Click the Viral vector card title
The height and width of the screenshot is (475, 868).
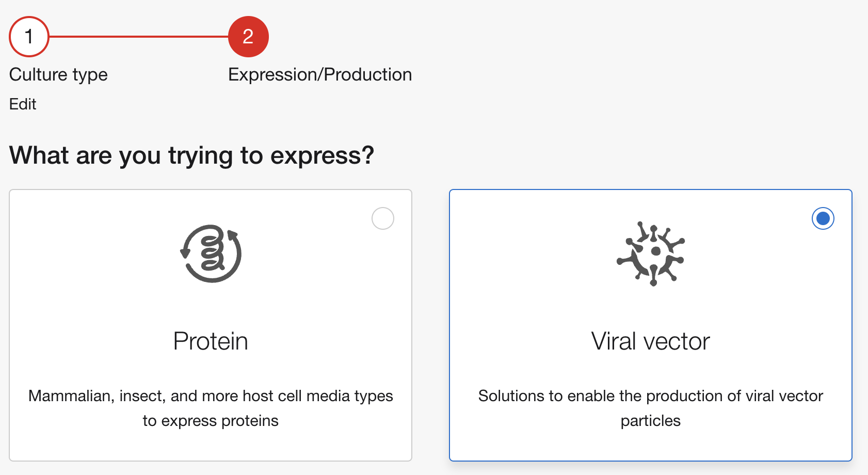pyautogui.click(x=651, y=341)
